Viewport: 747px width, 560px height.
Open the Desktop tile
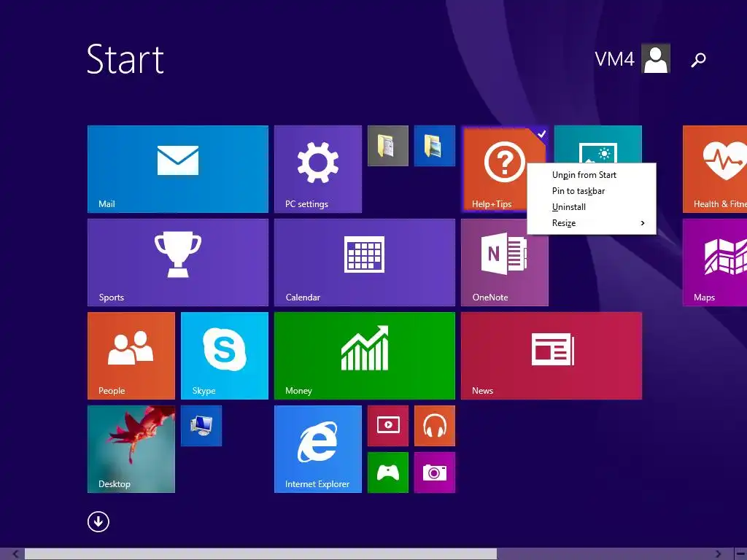tap(131, 449)
